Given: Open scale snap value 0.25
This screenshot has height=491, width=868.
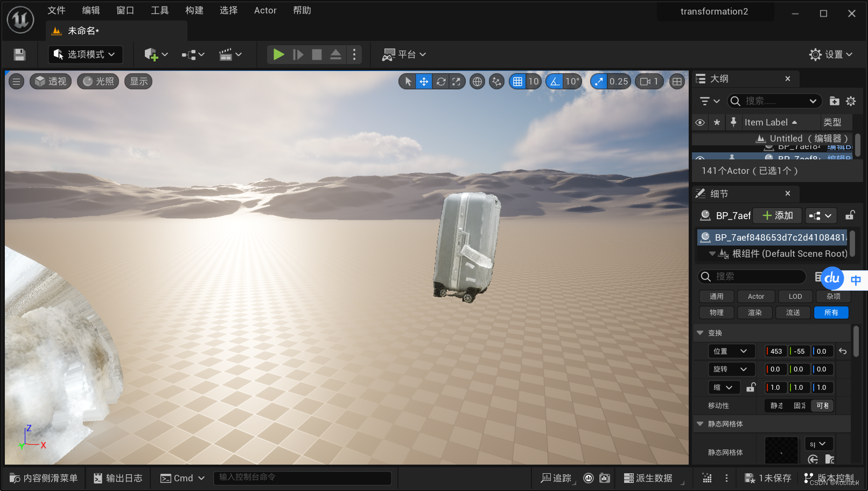Looking at the screenshot, I should click(x=619, y=81).
